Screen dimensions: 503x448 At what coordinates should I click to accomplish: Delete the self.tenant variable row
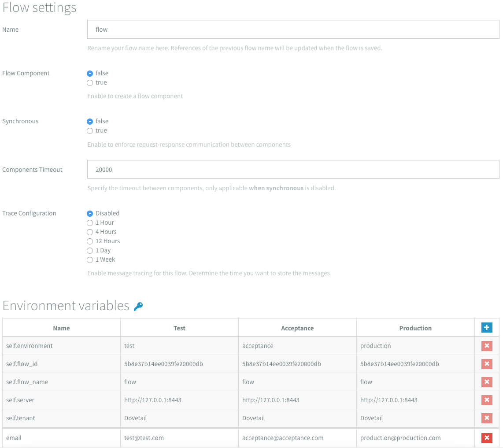click(x=487, y=418)
